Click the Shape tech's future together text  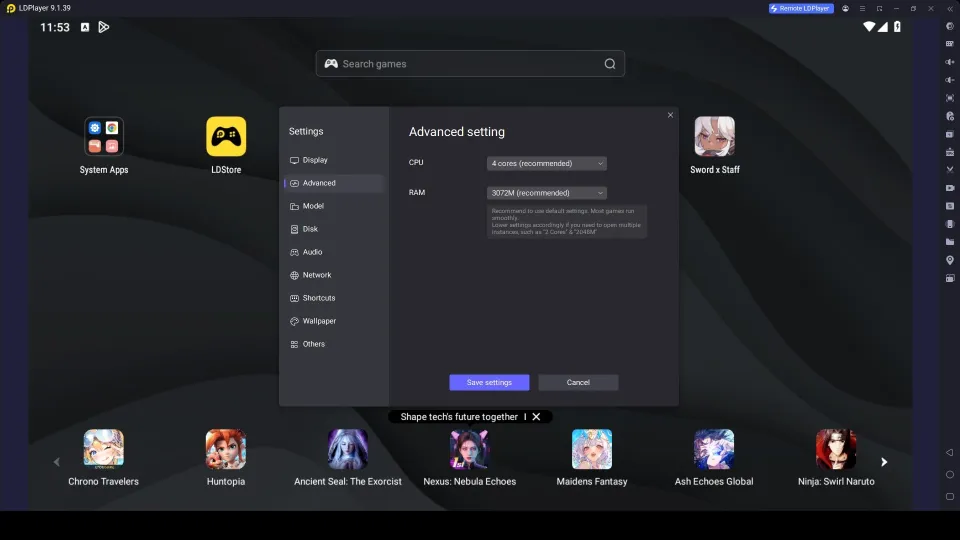click(x=459, y=416)
